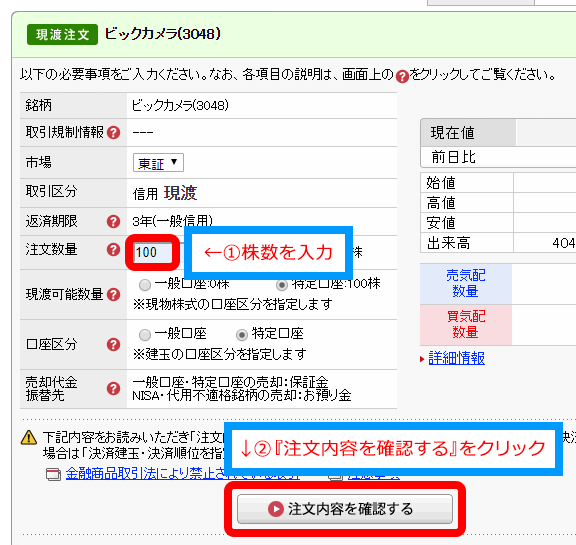Click the 取引区分 row label
576x545 pixels.
click(51, 191)
